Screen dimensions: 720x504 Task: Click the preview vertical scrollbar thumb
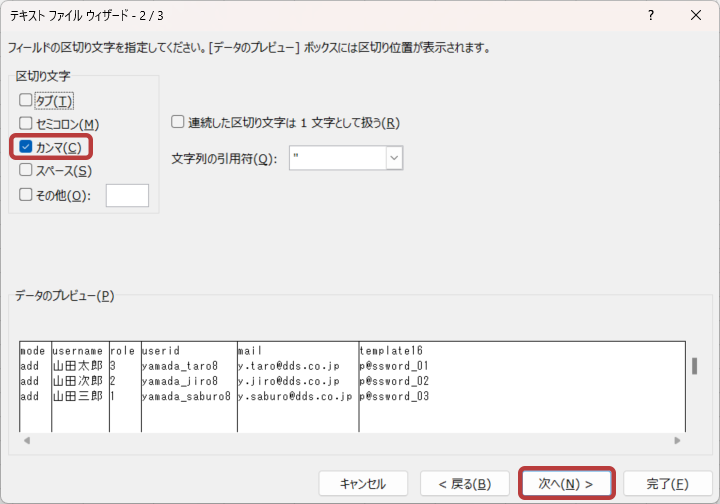694,366
